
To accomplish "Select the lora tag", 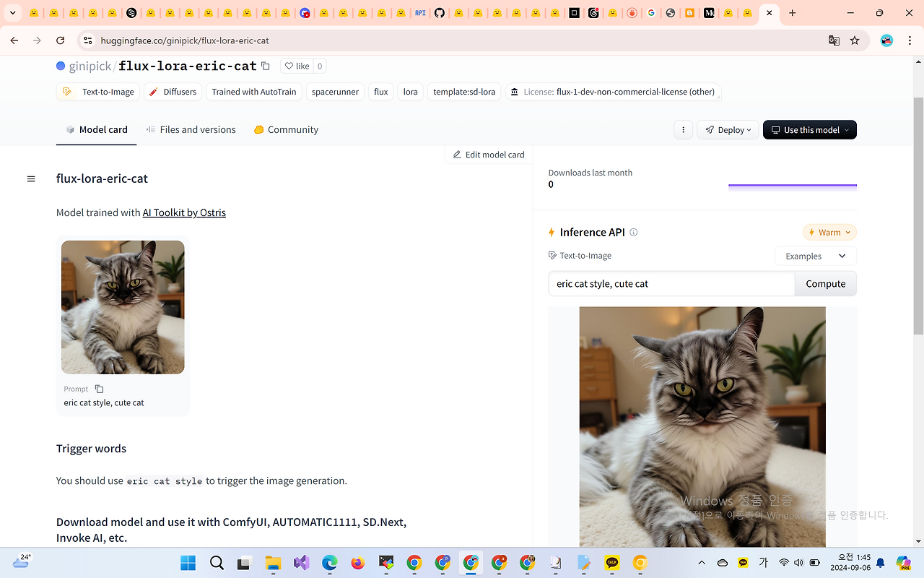I will [411, 92].
